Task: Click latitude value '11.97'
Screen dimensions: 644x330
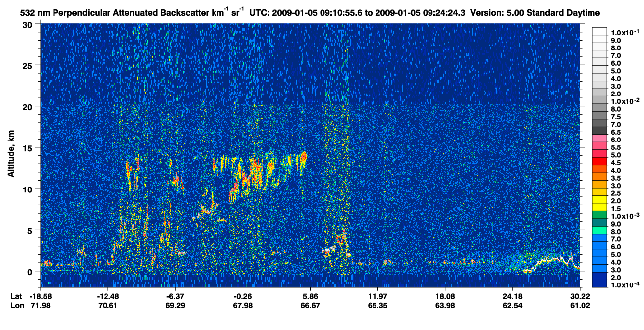Action: coord(377,297)
